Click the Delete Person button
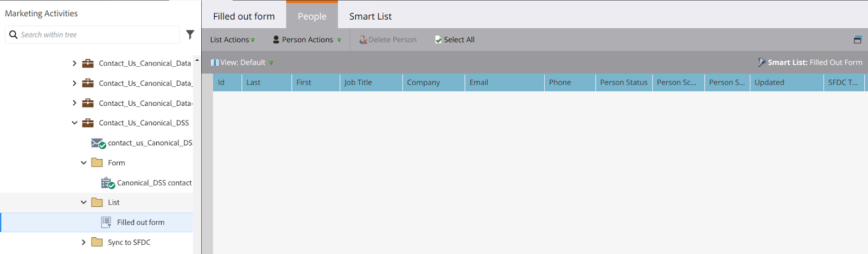 (388, 40)
